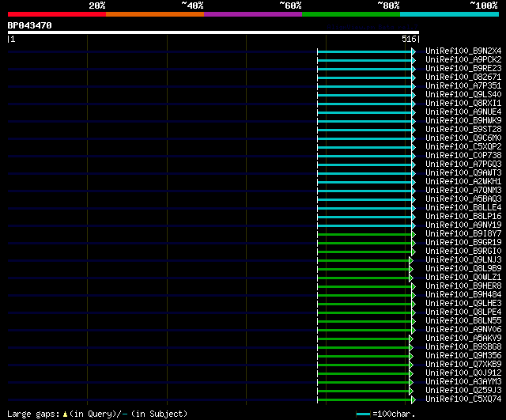The width and height of the screenshot is (506, 420).
Task: Click the green alignment bar for UniRef100_Q9LNJ3
Action: pyautogui.click(x=364, y=260)
